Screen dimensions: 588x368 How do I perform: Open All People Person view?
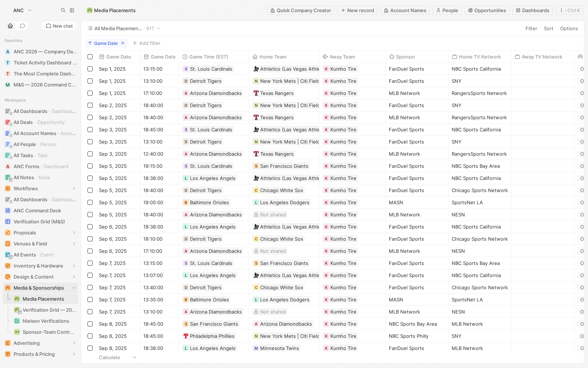41,144
